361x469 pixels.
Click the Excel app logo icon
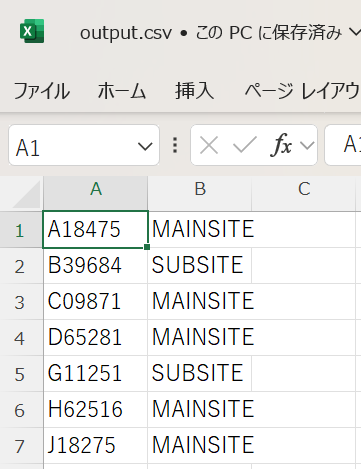(x=32, y=31)
